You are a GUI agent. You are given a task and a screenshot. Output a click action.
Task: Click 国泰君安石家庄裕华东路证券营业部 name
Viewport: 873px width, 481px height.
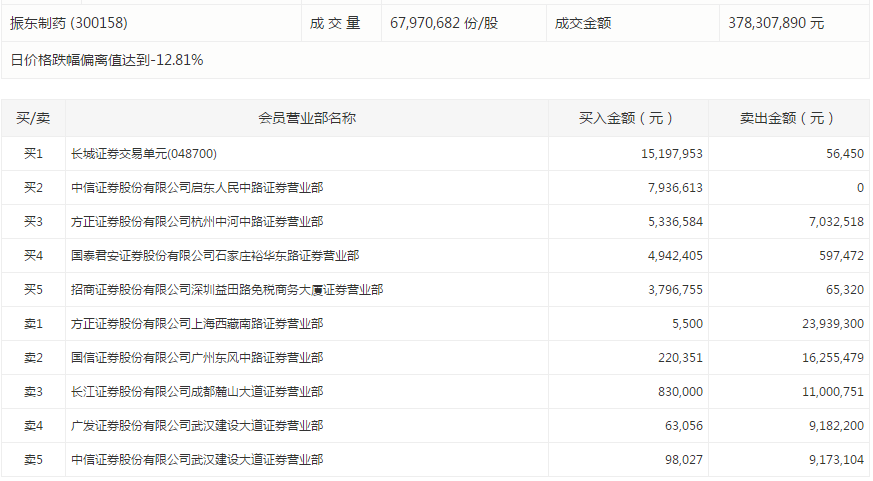click(x=215, y=256)
